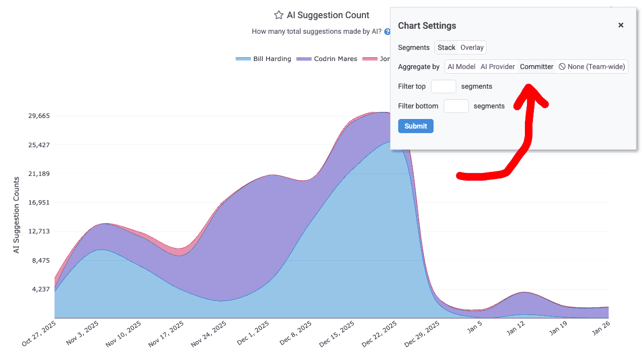Image resolution: width=644 pixels, height=363 pixels.
Task: Click the AI Suggestion Count chart title
Action: tap(328, 15)
